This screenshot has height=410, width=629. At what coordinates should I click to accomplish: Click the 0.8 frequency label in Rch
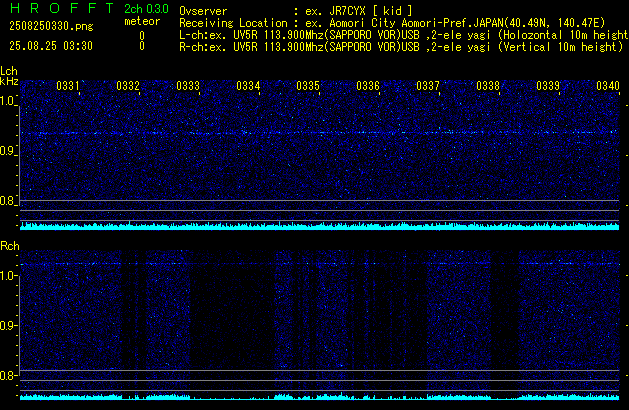pos(7,375)
